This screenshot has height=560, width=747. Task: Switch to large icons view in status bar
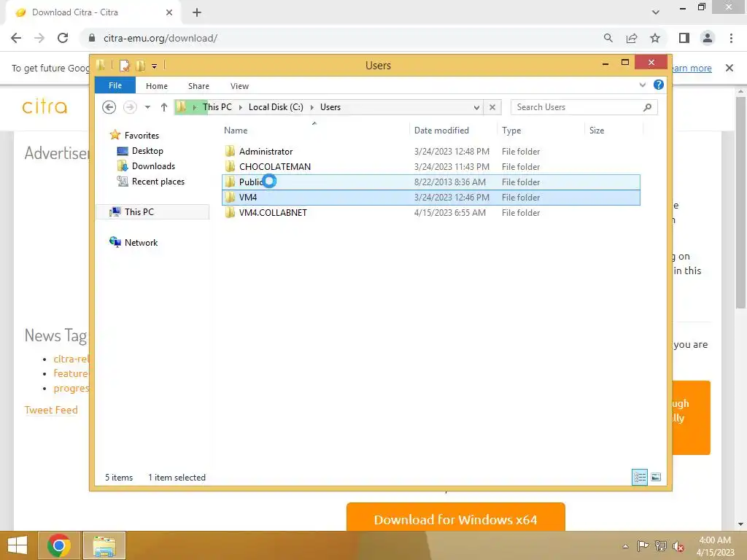pos(656,477)
